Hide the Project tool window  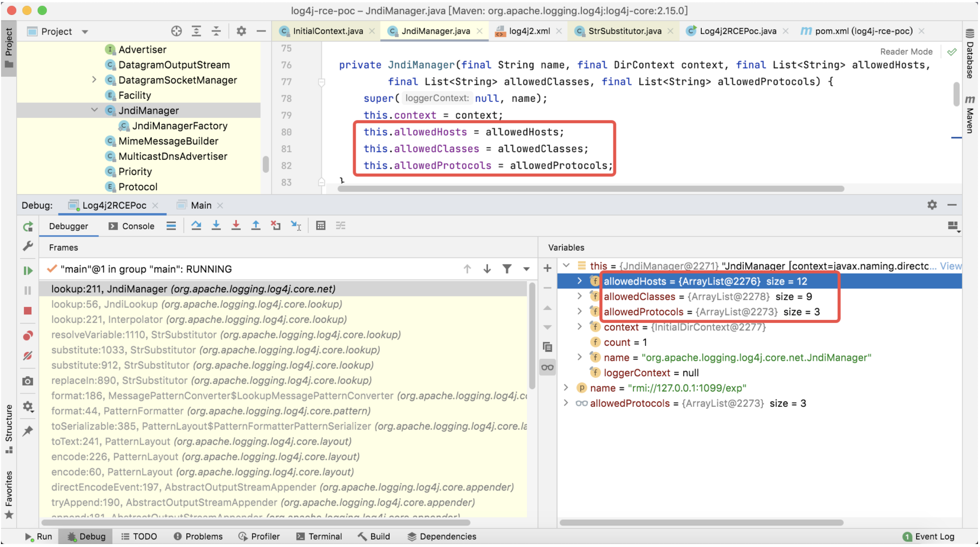(x=261, y=31)
